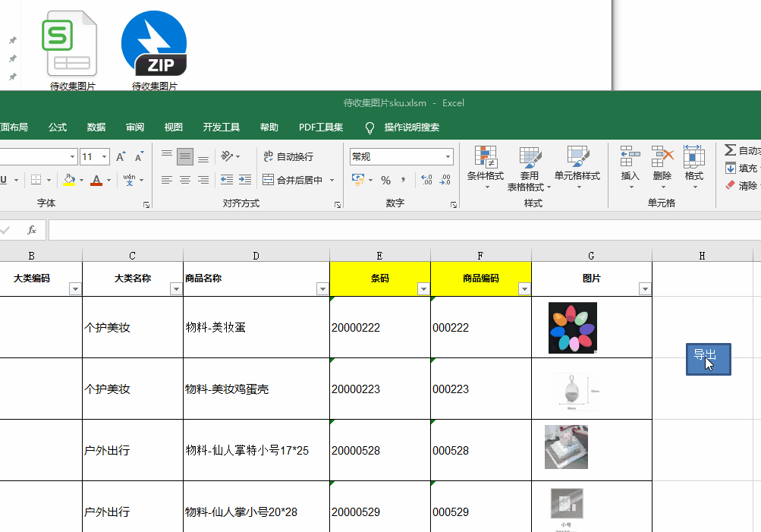The height and width of the screenshot is (532, 761).
Task: Apply center alignment
Action: (184, 180)
